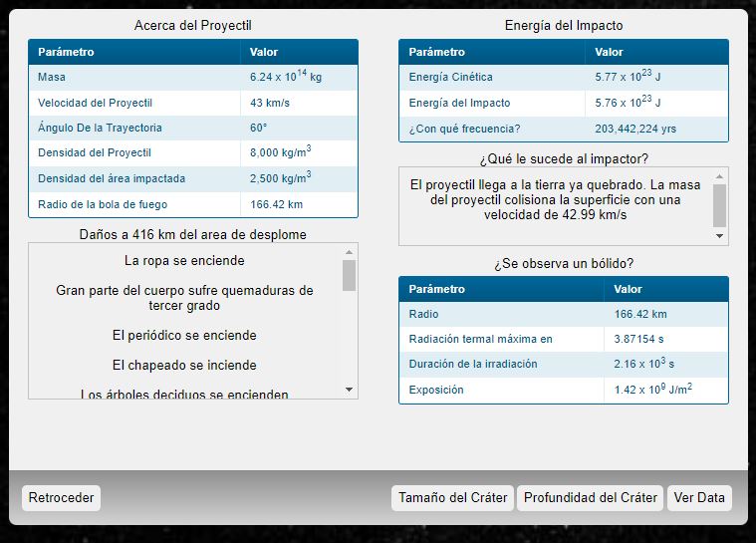Select the Densidad del área impactada cell

pyautogui.click(x=134, y=179)
